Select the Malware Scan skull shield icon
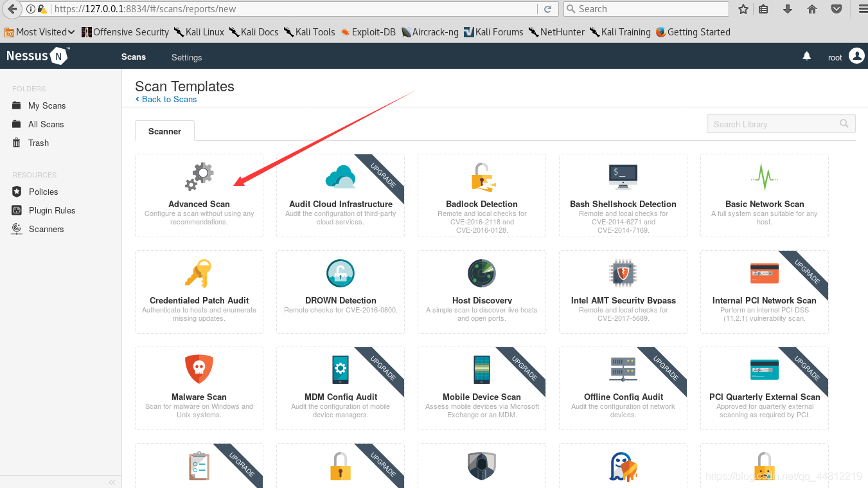Image resolution: width=868 pixels, height=488 pixels. coord(199,370)
